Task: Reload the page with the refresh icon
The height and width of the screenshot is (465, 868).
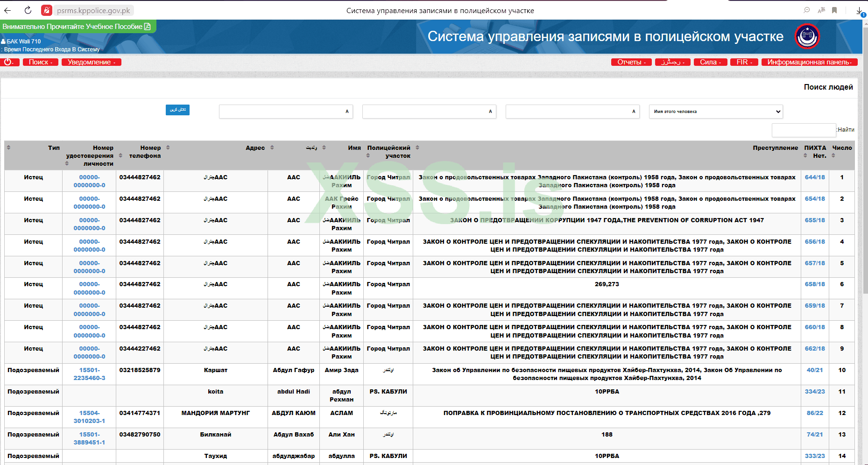Action: (x=28, y=10)
